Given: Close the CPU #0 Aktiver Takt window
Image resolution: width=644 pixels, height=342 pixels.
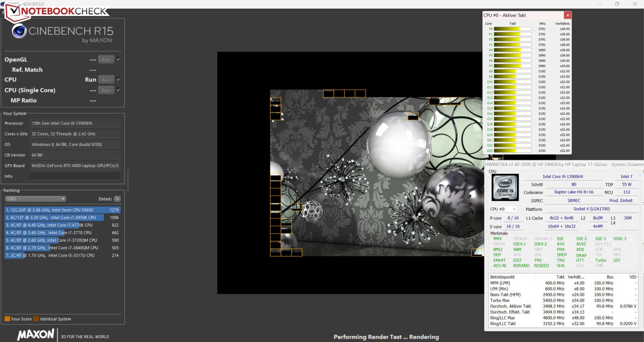Looking at the screenshot, I should pyautogui.click(x=568, y=15).
